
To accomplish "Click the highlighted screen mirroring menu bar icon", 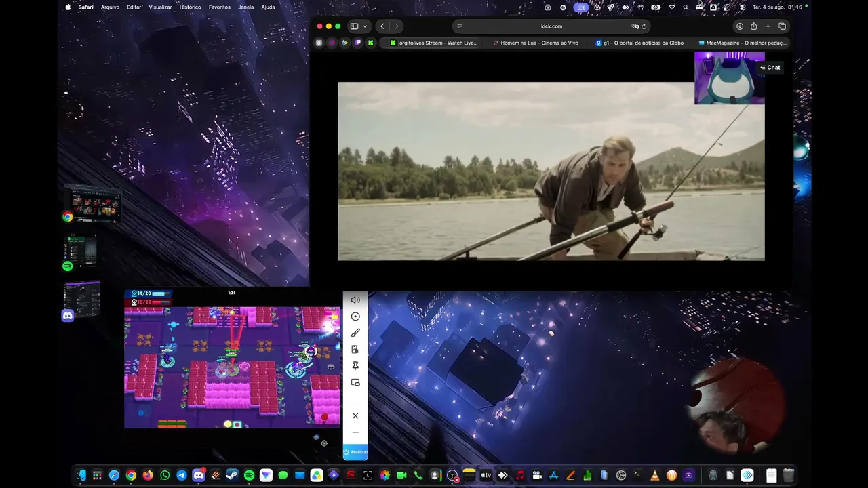I will tap(580, 7).
